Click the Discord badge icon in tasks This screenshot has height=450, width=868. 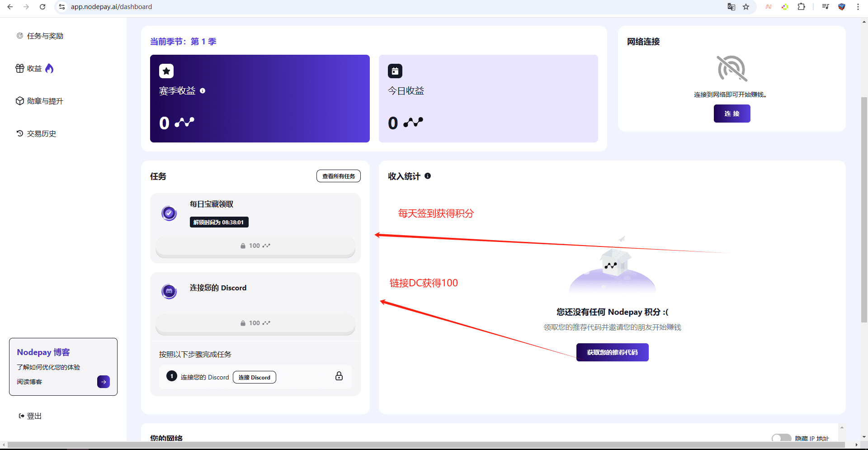[169, 291]
